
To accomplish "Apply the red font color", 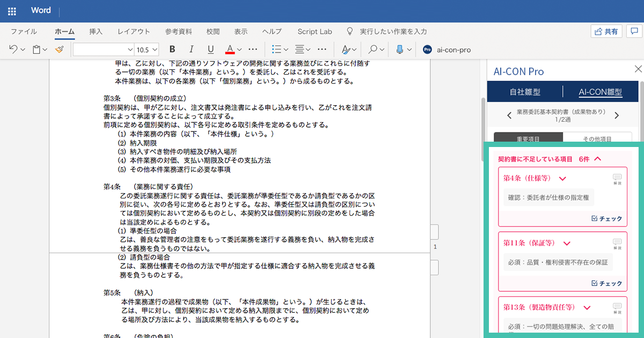I will (230, 49).
